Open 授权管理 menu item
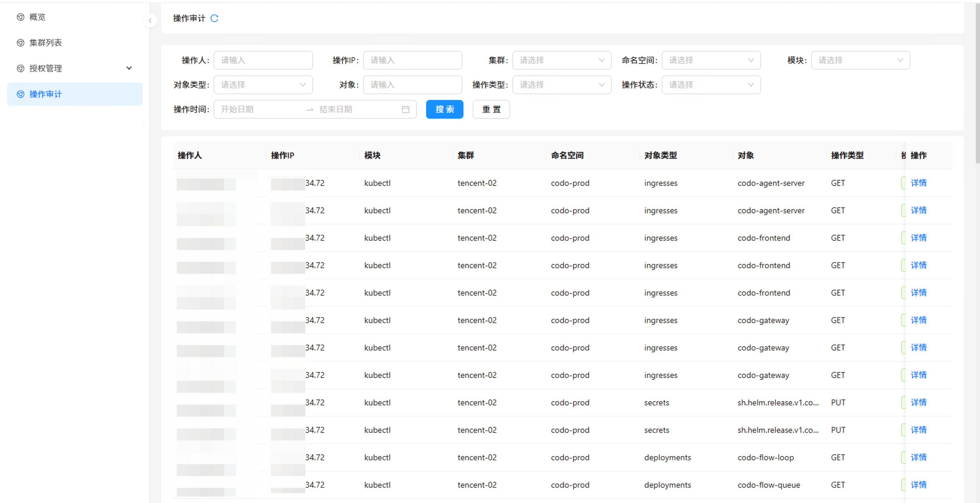 tap(75, 69)
